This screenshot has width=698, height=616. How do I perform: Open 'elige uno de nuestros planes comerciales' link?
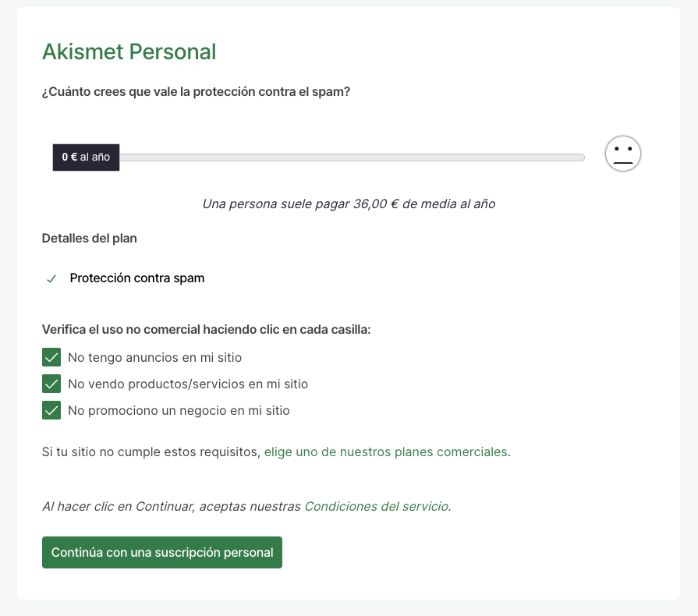coord(385,451)
